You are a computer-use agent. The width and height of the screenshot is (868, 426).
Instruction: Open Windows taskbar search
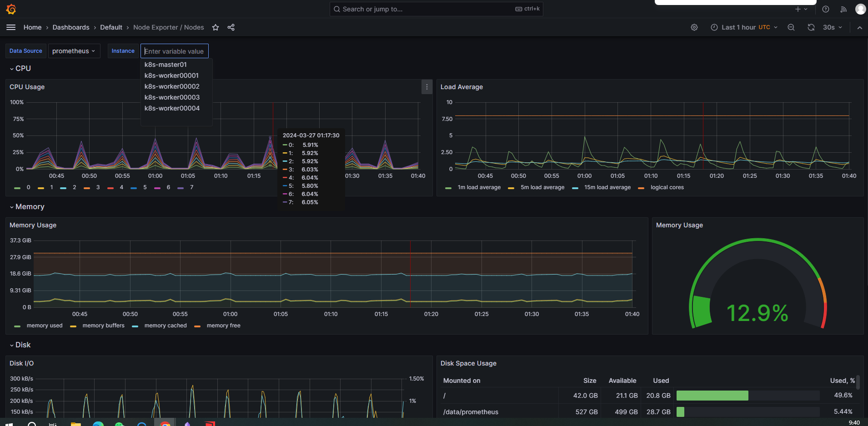coord(32,424)
